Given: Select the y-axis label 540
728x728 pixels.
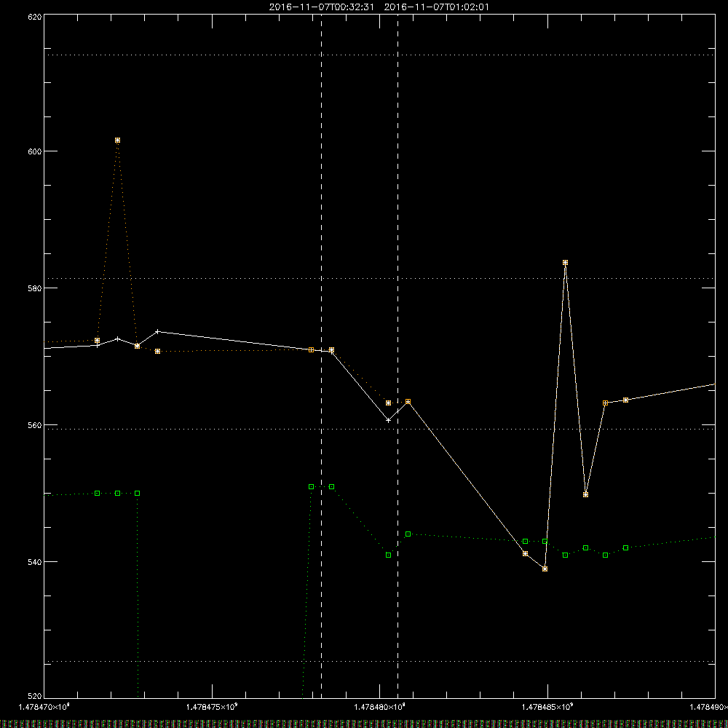Looking at the screenshot, I should click(35, 562).
